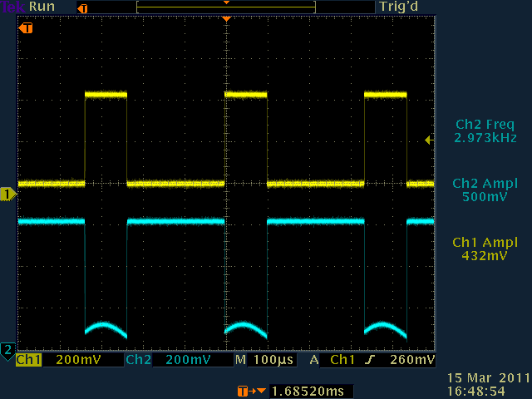Click the Run acquisition status indicator
Screen dimensions: 532x399
[41, 7]
